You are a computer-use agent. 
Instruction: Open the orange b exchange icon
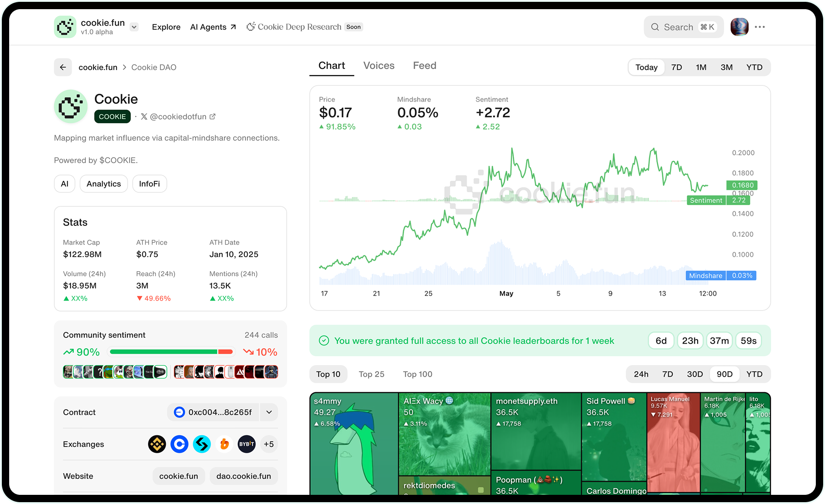click(224, 444)
